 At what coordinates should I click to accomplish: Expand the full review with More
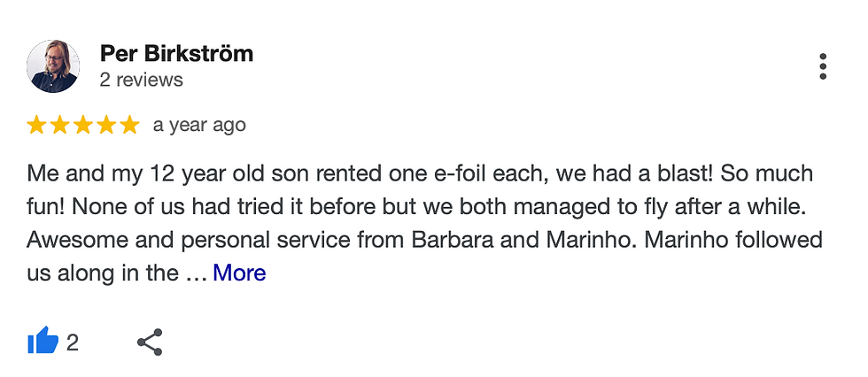pos(239,273)
